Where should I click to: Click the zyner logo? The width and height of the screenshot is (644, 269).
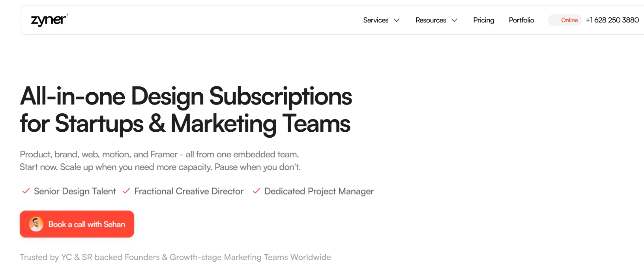pyautogui.click(x=49, y=20)
